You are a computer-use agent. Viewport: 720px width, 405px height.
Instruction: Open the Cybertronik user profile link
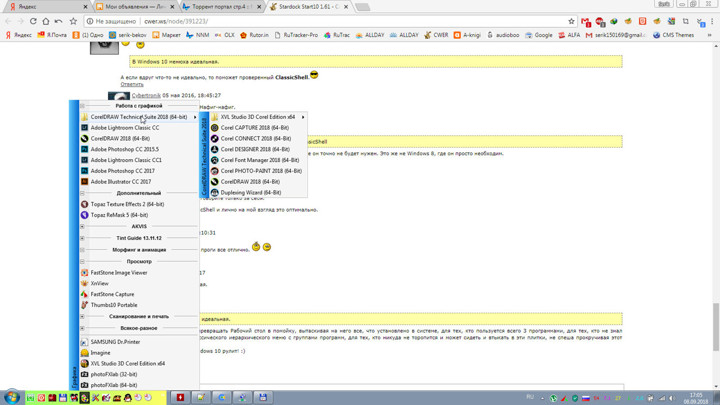pos(146,95)
